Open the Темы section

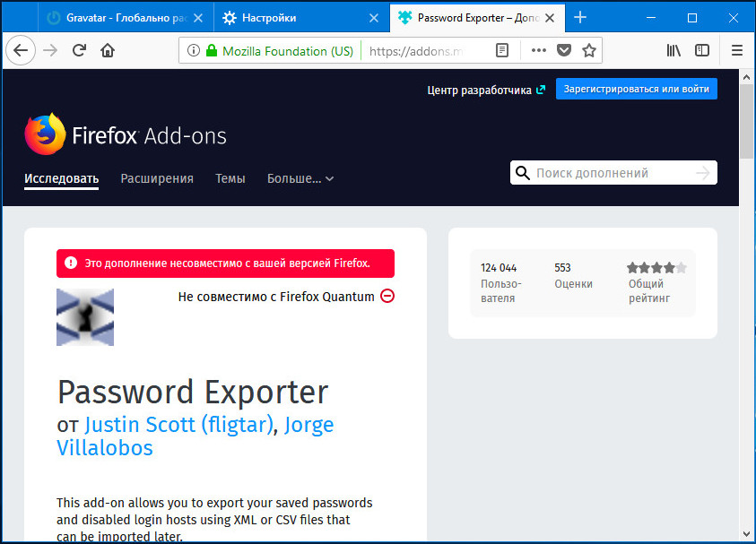click(x=230, y=178)
